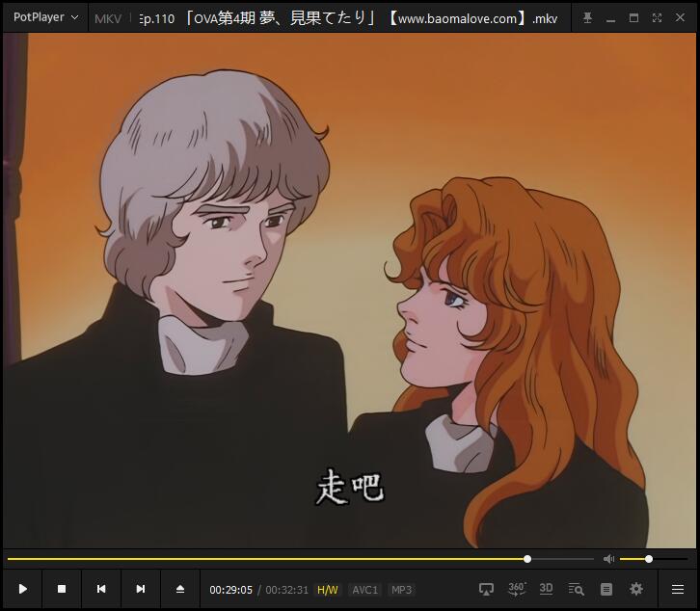
Task: Click the seek bar playhead handle
Action: pos(527,559)
